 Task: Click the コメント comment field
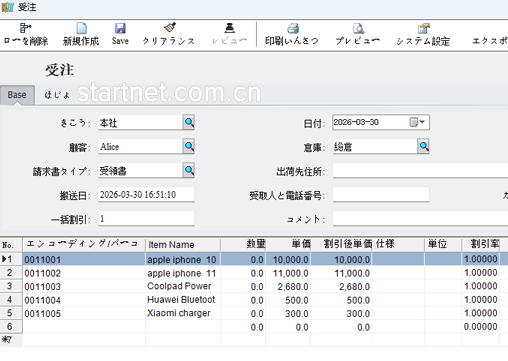pos(420,218)
